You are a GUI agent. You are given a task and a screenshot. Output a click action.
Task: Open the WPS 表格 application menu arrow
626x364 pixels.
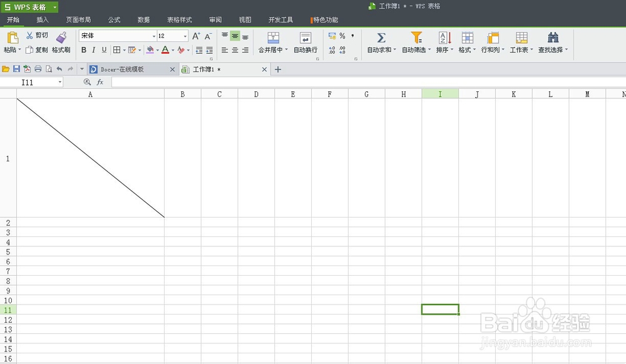click(54, 7)
